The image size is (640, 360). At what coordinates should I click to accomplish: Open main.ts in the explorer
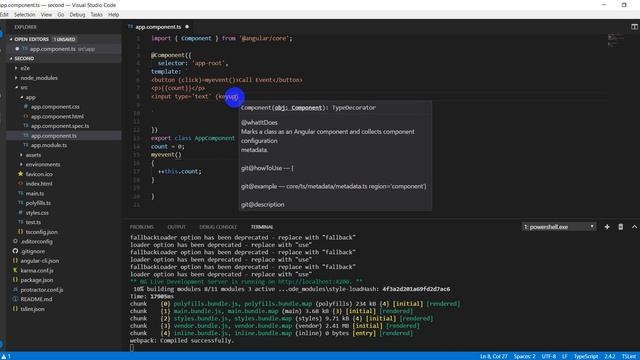[x=35, y=193]
